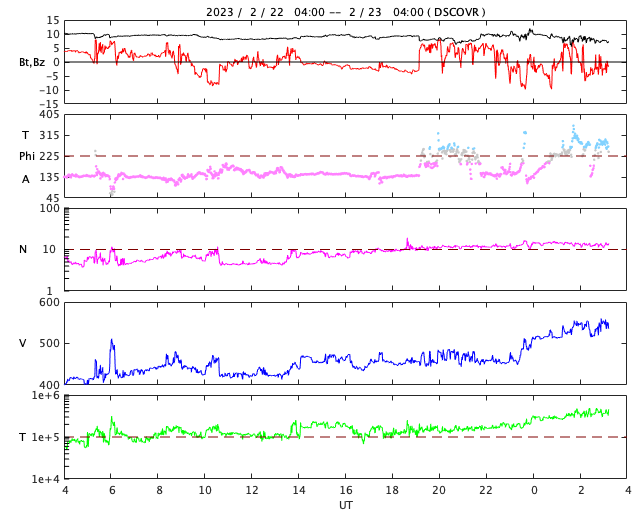
Task: Click the 'Phi' axis label
Action: pos(27,156)
